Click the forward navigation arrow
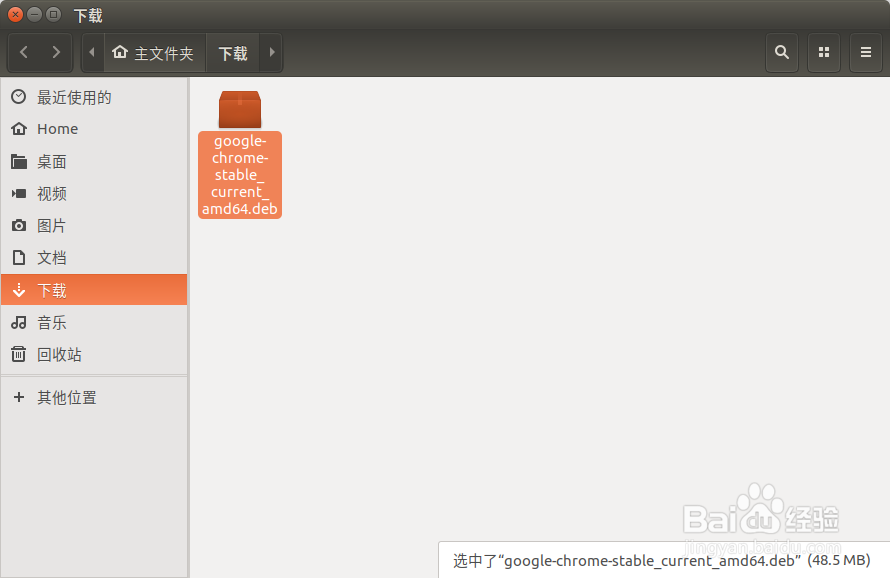 tap(56, 52)
